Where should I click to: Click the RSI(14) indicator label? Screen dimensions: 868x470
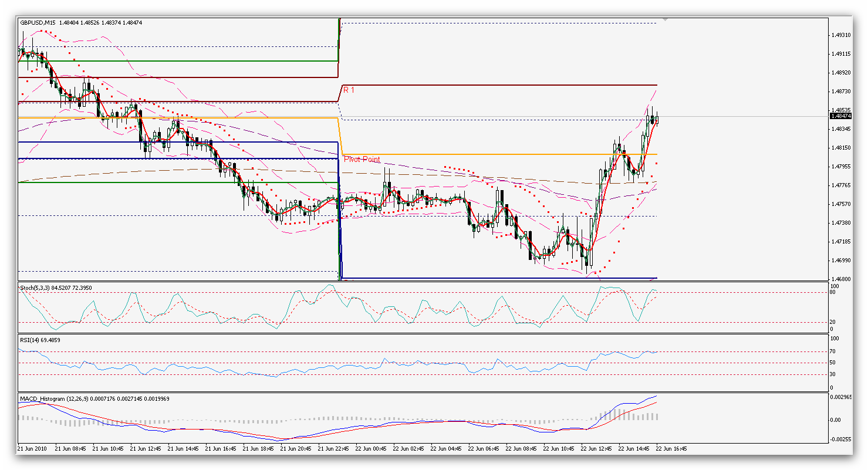[30, 340]
